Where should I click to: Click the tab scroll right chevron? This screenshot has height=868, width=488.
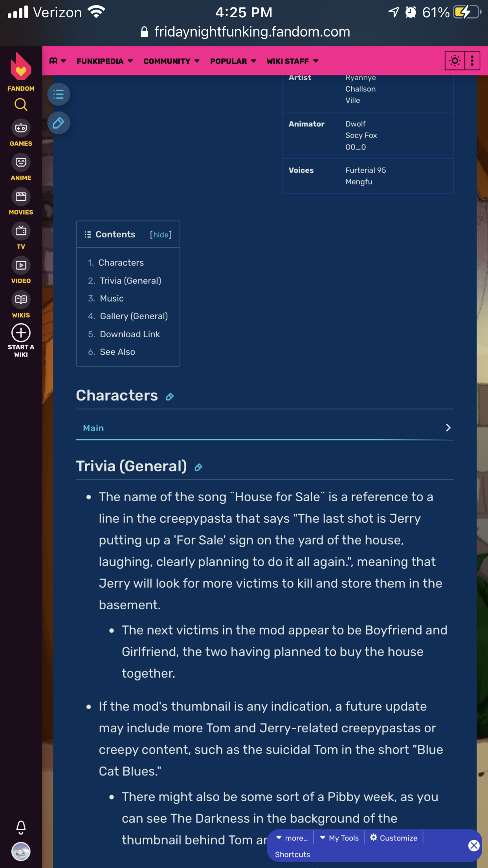tap(448, 428)
